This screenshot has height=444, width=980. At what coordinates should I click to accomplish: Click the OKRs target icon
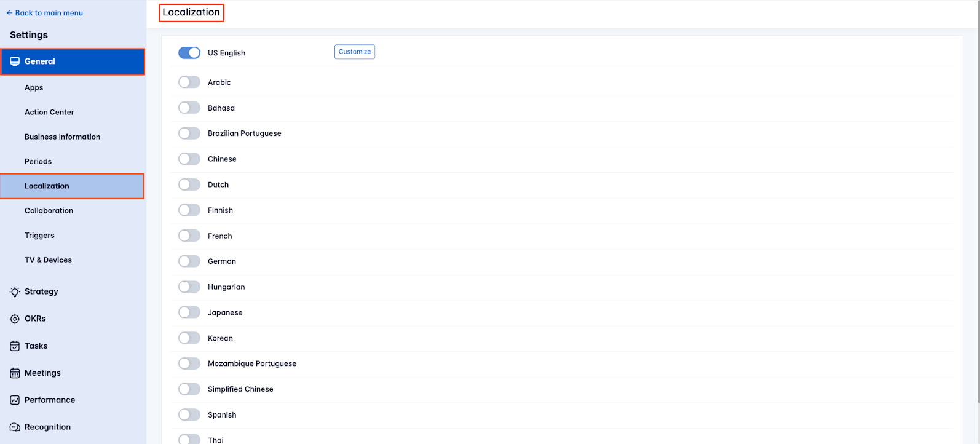[x=15, y=319]
